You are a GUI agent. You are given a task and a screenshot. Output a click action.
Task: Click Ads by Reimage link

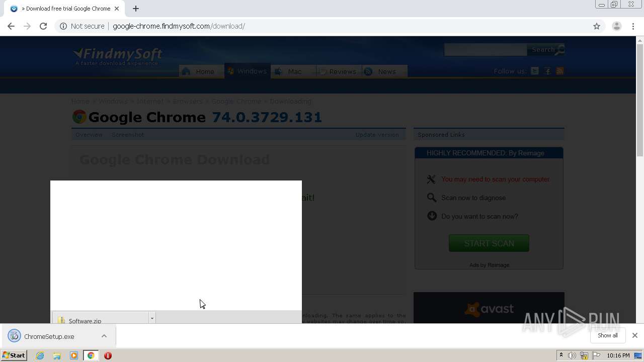click(x=489, y=265)
